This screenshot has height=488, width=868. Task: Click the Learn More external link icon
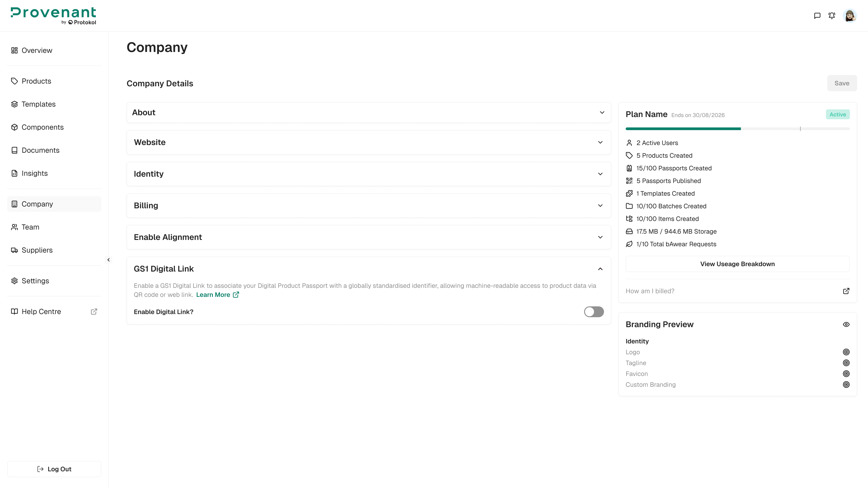pos(236,295)
